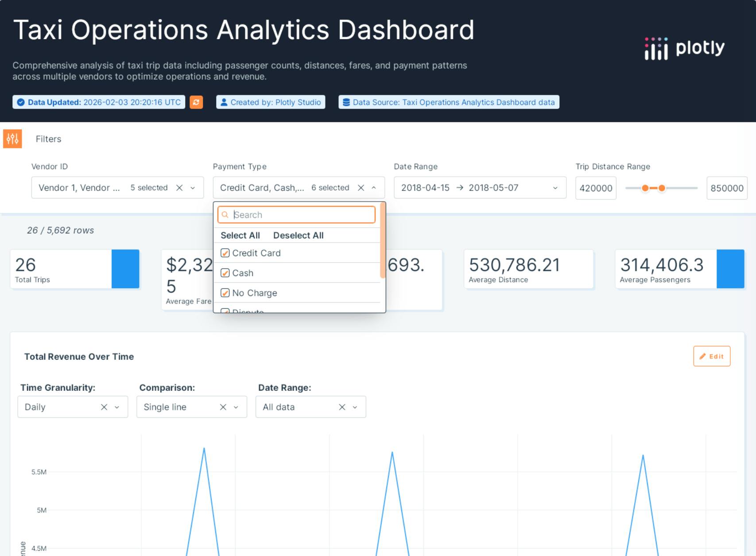This screenshot has height=556, width=756.
Task: Click the Filters sliders icon
Action: pyautogui.click(x=12, y=139)
